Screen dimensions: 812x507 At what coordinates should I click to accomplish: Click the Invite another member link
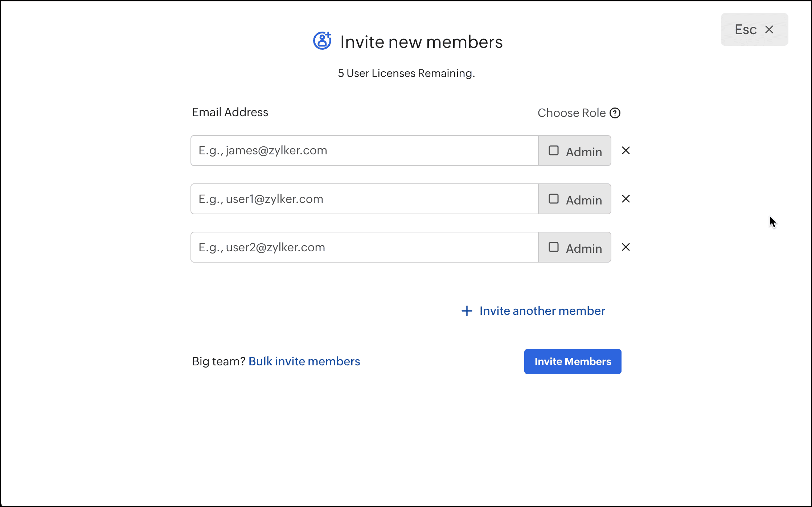[542, 311]
